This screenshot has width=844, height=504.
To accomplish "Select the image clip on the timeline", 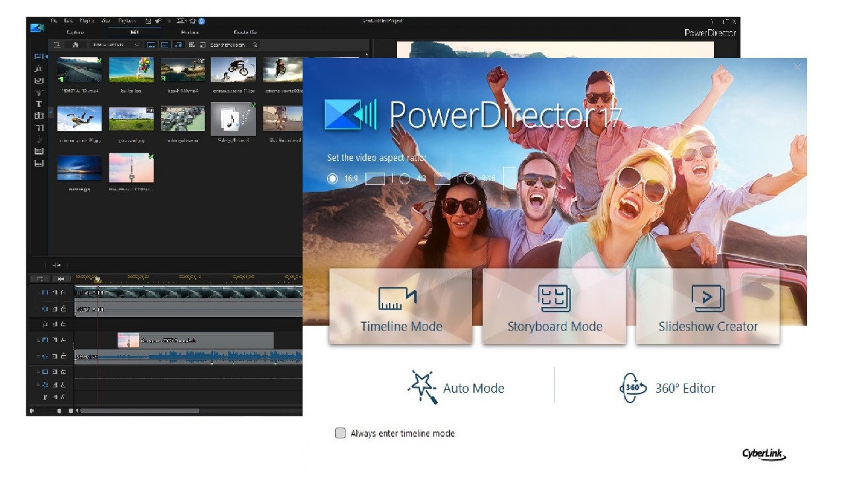I will [195, 340].
